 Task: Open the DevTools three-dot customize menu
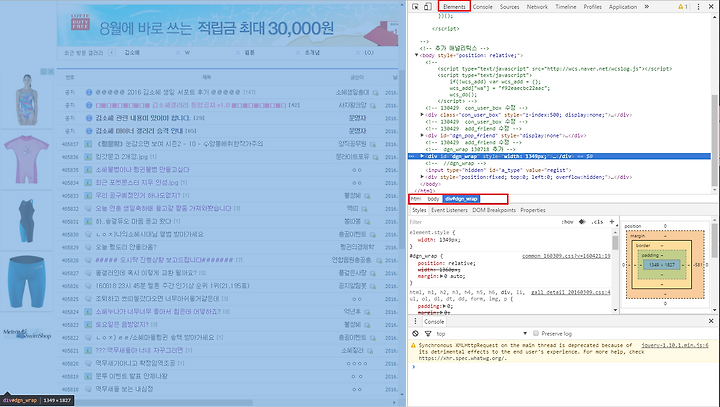tap(698, 6)
